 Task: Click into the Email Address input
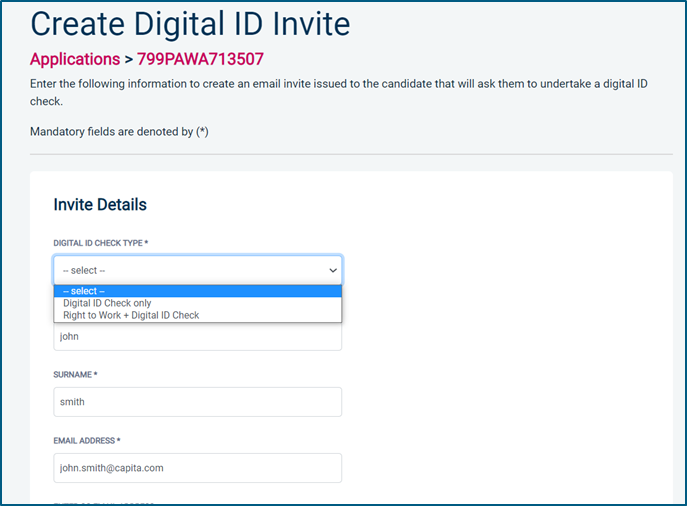[197, 467]
